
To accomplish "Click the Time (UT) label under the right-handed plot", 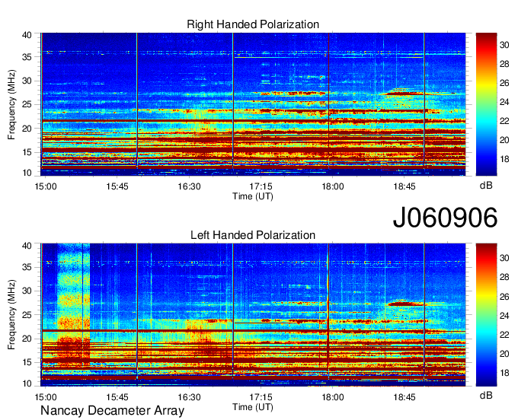I will (253, 196).
